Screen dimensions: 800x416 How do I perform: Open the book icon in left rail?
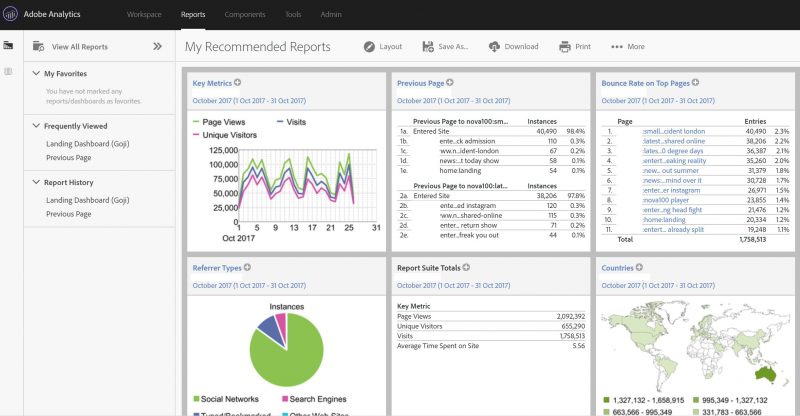(x=8, y=71)
